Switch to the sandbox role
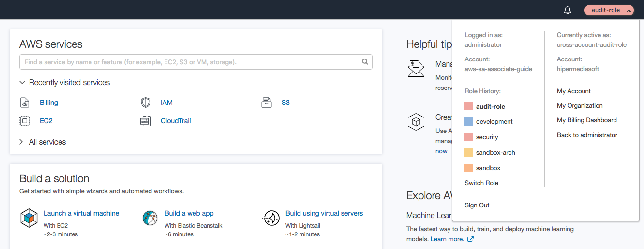The image size is (644, 249). 488,168
